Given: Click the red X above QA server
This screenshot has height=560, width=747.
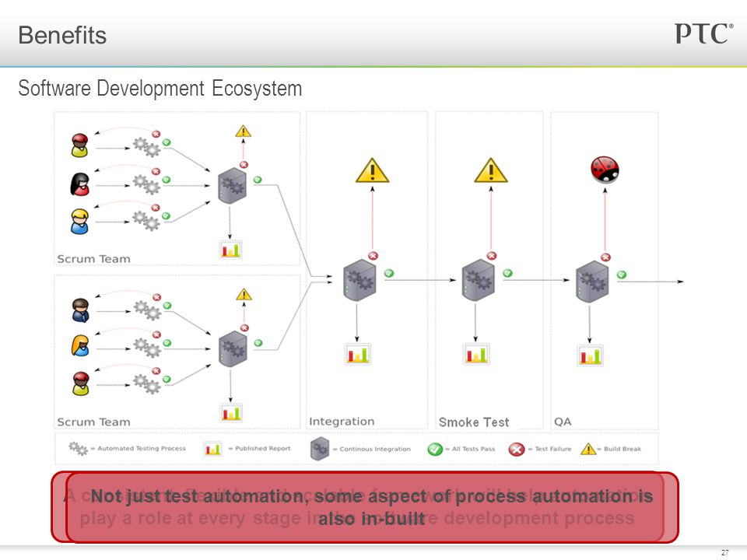Looking at the screenshot, I should pyautogui.click(x=605, y=257).
